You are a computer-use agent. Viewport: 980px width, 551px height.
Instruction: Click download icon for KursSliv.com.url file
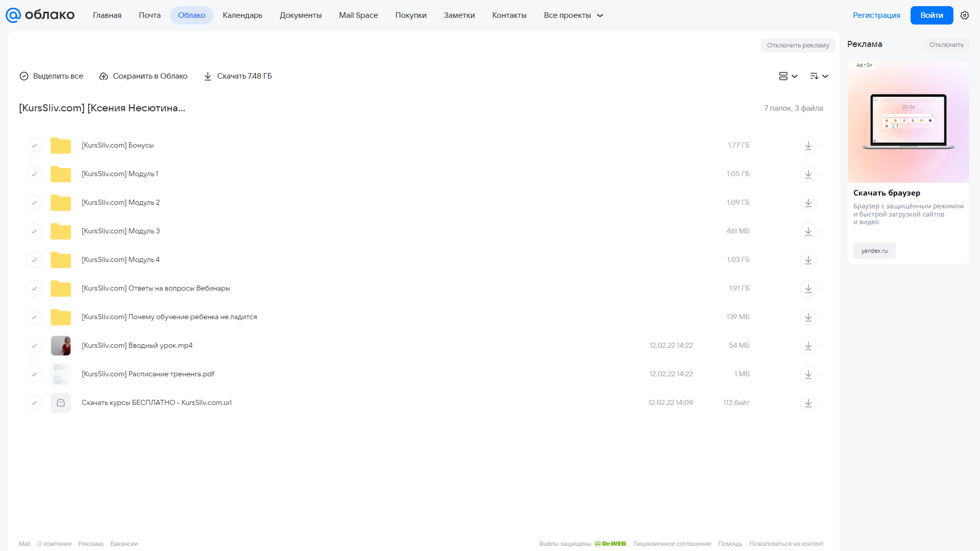(808, 403)
